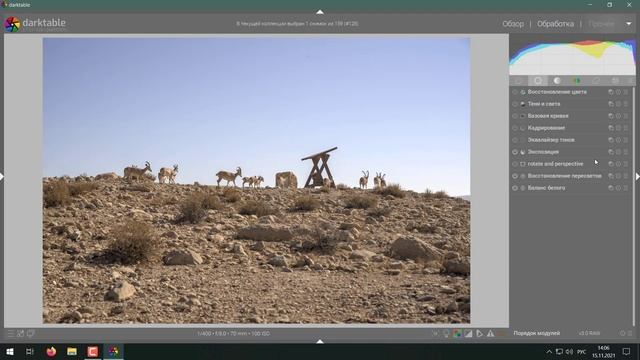Reset the Экспозиция module parameters

pyautogui.click(x=618, y=152)
